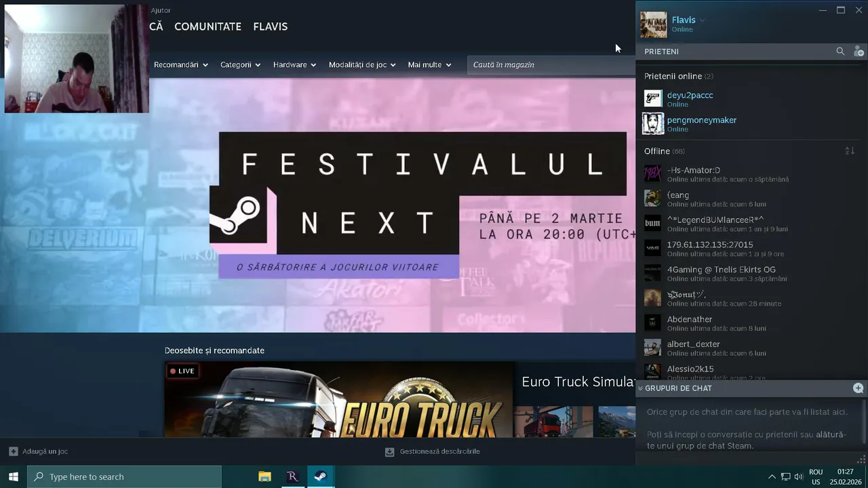The height and width of the screenshot is (488, 868).
Task: Collapse the Offline friends group
Action: [x=664, y=150]
